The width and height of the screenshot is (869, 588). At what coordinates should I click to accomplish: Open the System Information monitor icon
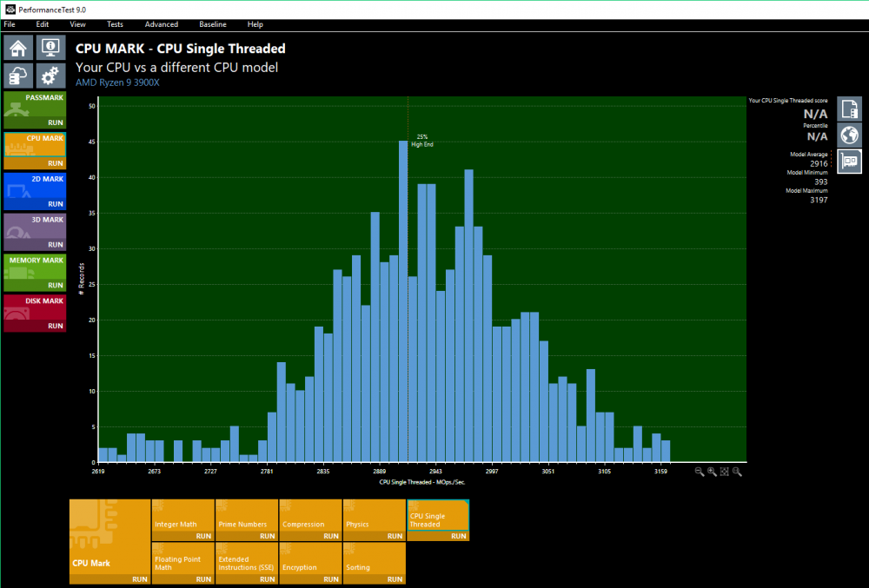pyautogui.click(x=50, y=46)
